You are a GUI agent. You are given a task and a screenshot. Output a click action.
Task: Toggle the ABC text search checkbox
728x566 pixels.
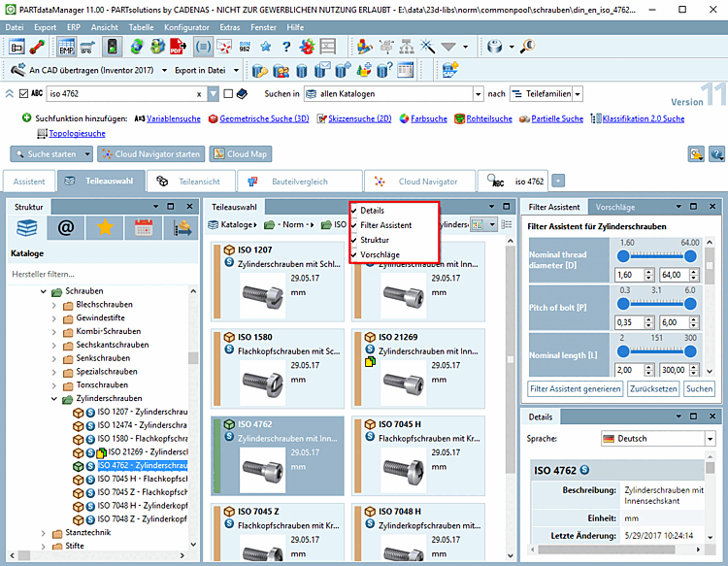click(23, 94)
